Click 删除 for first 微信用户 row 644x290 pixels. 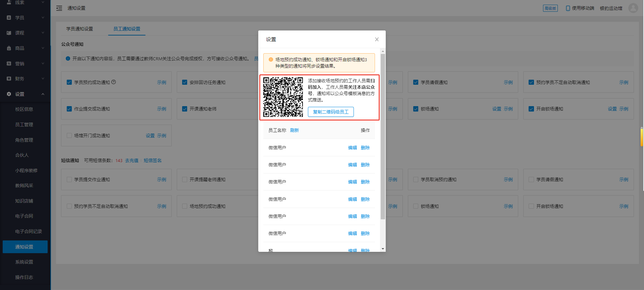click(365, 148)
